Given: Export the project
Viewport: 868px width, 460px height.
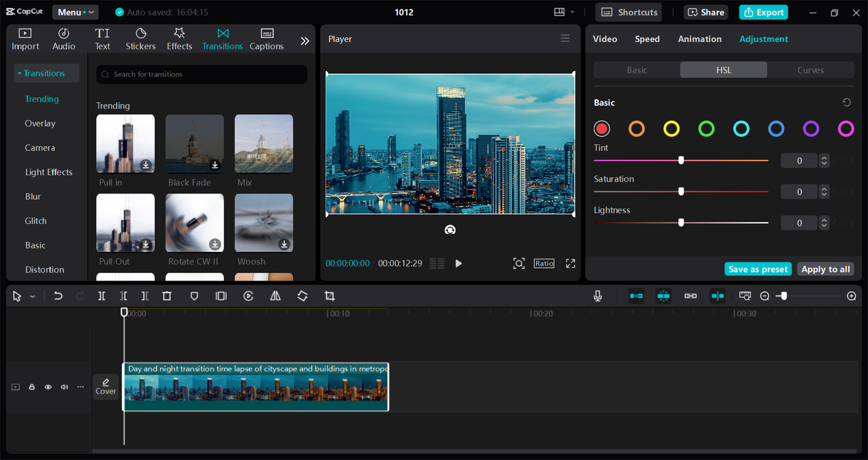Looking at the screenshot, I should coord(764,12).
